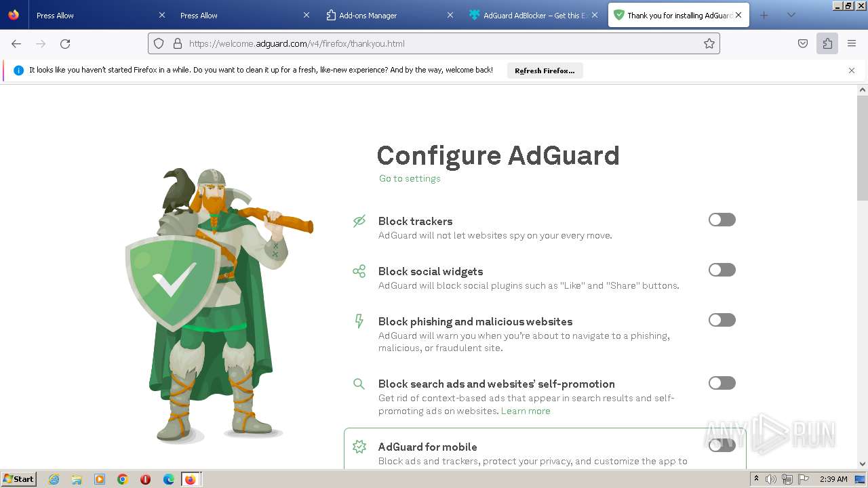Show site security padlock info
Screen dimensions: 868x488
(178, 43)
